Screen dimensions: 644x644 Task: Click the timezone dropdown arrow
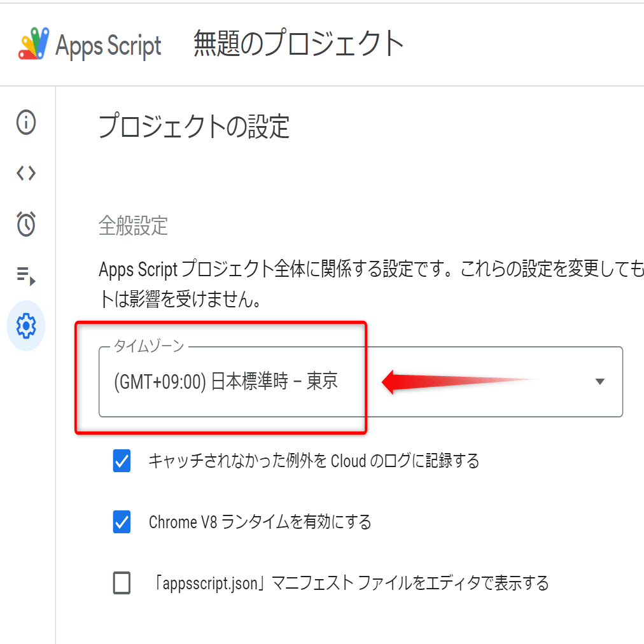[599, 382]
